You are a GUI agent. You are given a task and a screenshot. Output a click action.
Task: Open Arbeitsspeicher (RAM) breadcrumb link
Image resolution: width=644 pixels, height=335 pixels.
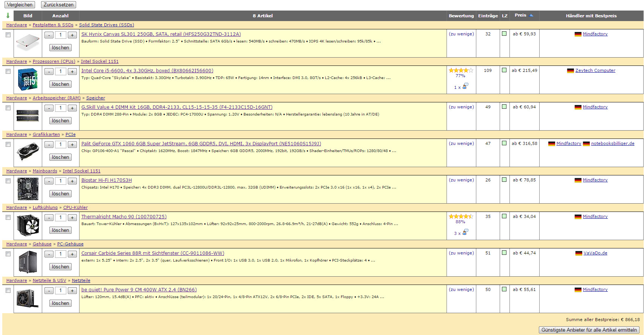[x=57, y=98]
